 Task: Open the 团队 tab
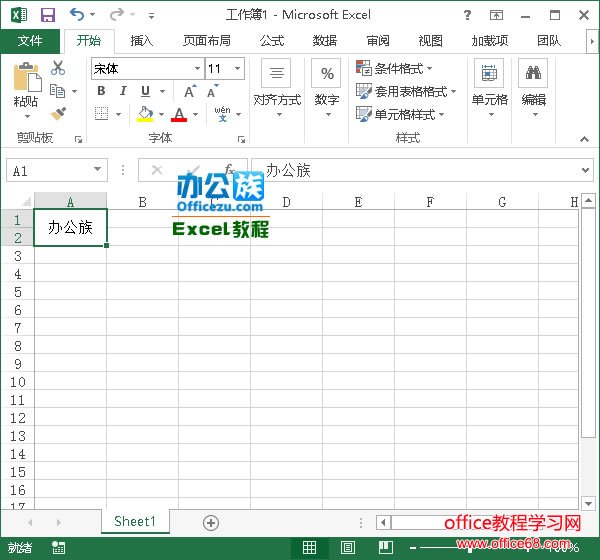tap(549, 41)
